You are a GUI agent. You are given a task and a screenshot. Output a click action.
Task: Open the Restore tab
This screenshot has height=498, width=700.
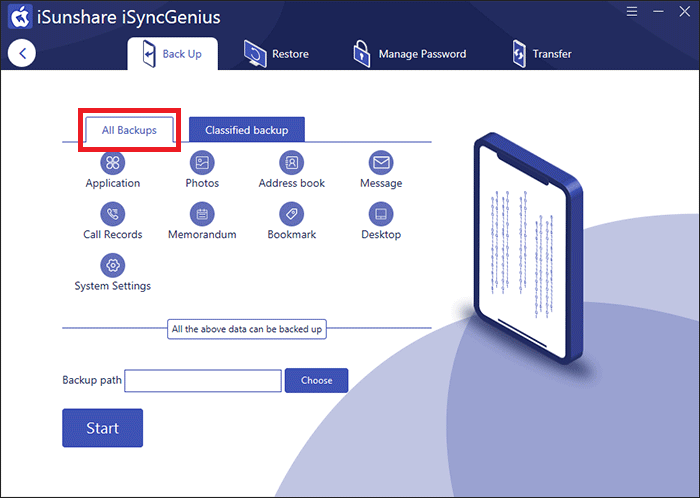pyautogui.click(x=276, y=54)
